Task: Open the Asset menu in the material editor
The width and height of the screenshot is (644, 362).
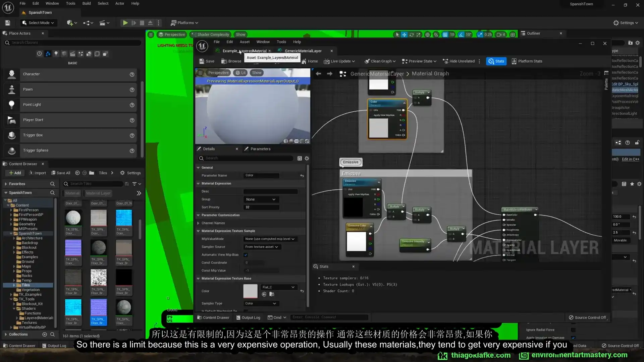Action: (x=245, y=42)
